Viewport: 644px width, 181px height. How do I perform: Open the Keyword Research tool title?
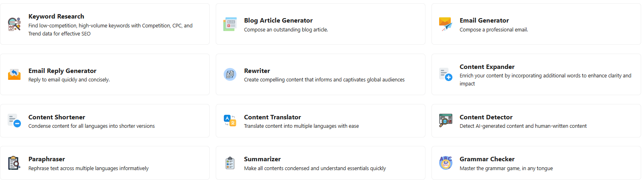point(56,17)
